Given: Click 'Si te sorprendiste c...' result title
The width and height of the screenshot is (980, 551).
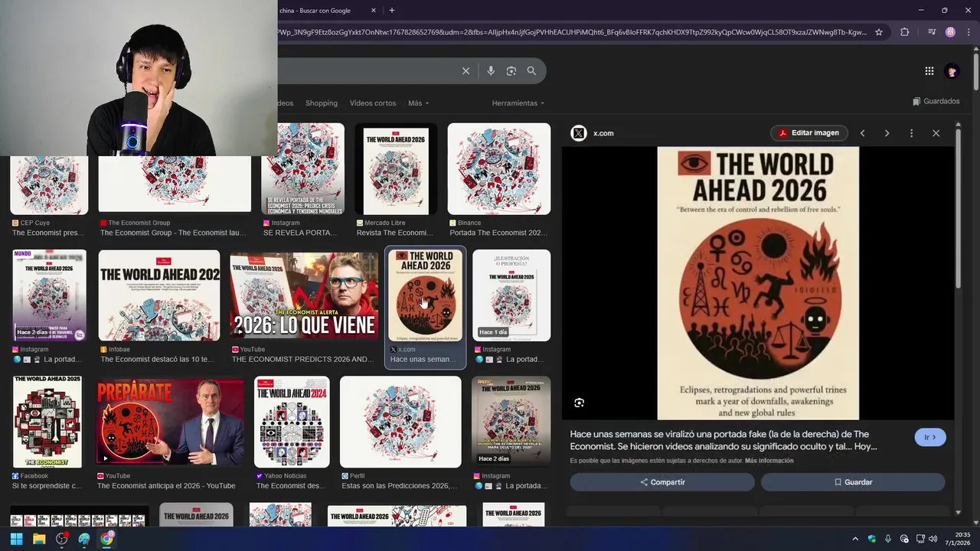Looking at the screenshot, I should 47,486.
